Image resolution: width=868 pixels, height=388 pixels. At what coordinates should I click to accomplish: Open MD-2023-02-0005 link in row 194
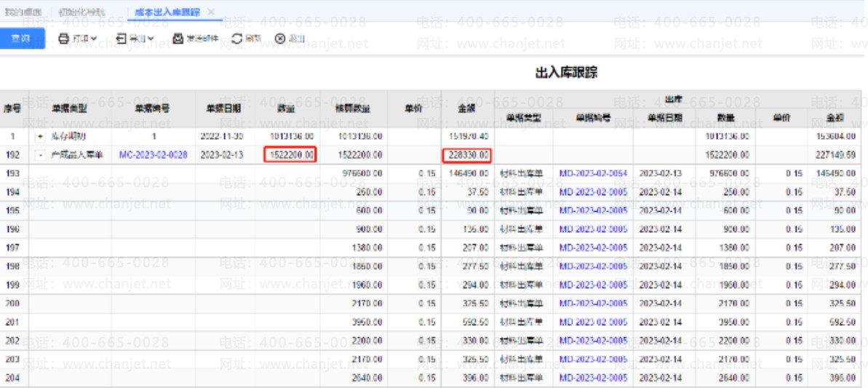593,193
